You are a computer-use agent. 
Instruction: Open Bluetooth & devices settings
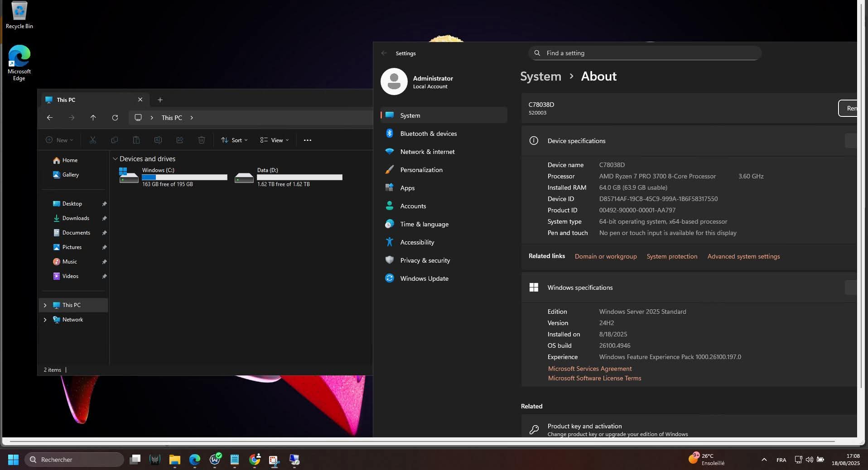(444, 134)
